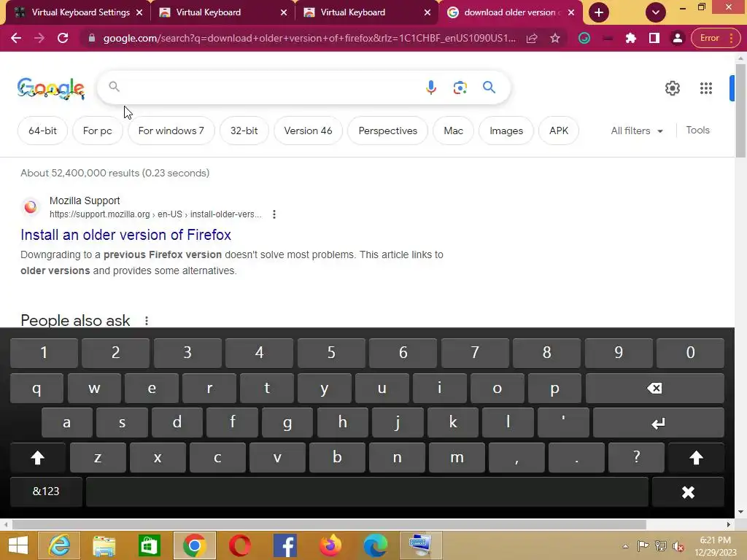Open Facebook app from the taskbar

285,545
